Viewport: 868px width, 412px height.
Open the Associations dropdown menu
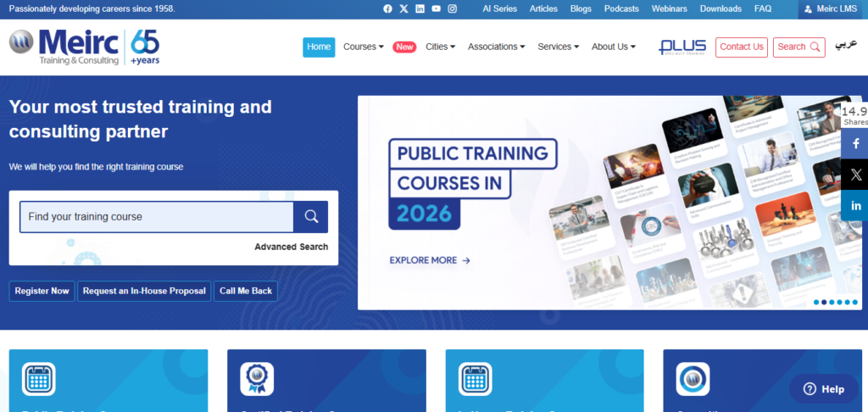point(496,47)
